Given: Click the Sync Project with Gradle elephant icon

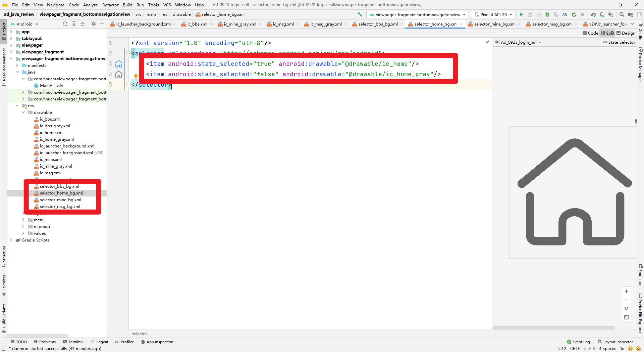Looking at the screenshot, I should click(x=593, y=14).
